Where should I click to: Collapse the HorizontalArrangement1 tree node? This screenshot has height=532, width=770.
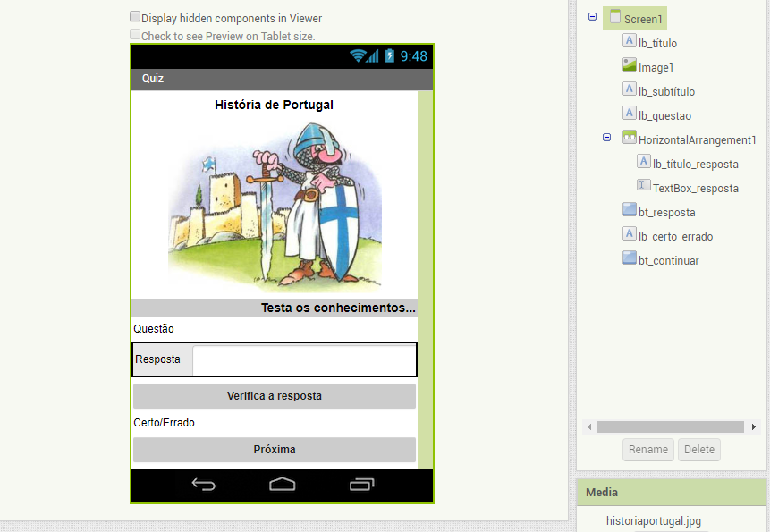(x=607, y=138)
